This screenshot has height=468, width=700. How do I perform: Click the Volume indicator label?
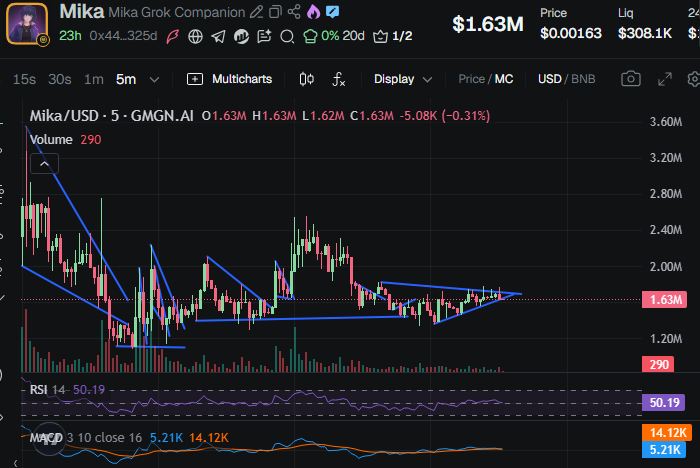tap(51, 140)
